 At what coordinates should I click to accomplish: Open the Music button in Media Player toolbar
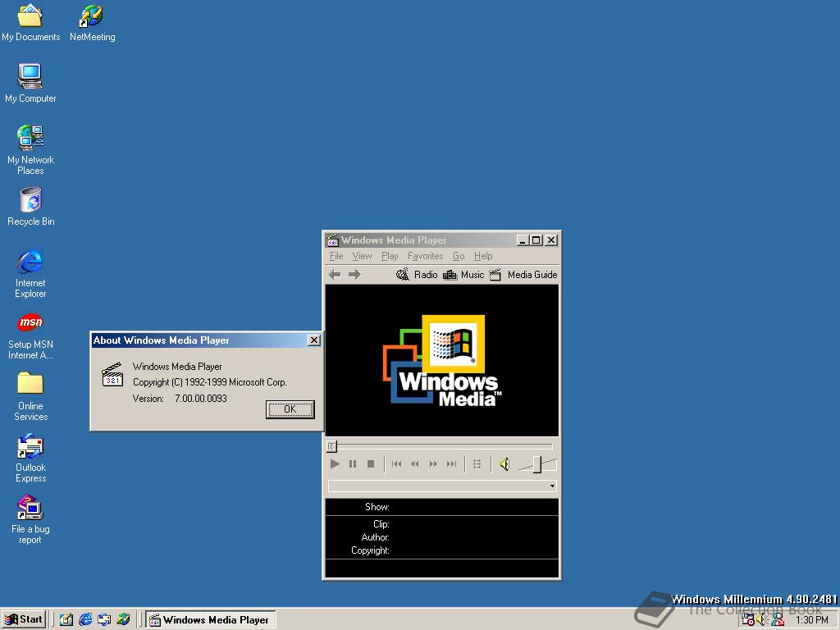pyautogui.click(x=463, y=275)
